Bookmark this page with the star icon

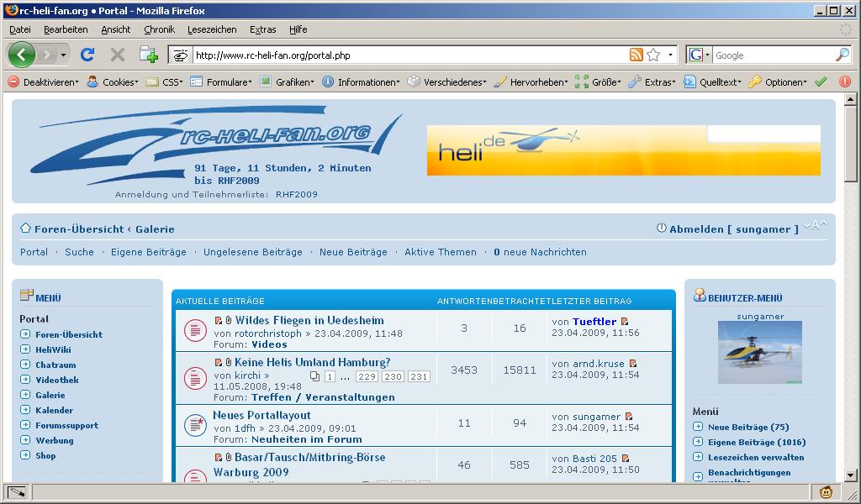click(x=653, y=55)
